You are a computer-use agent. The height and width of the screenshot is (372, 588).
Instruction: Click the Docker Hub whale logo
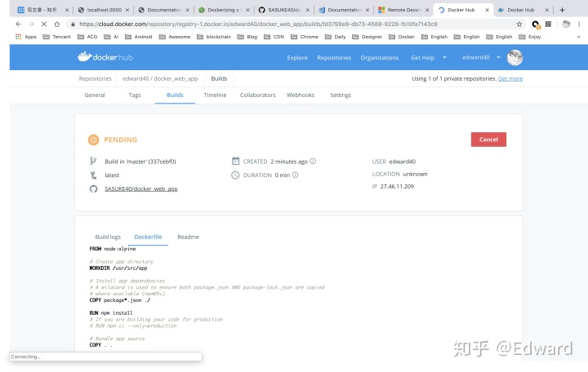[x=105, y=57]
